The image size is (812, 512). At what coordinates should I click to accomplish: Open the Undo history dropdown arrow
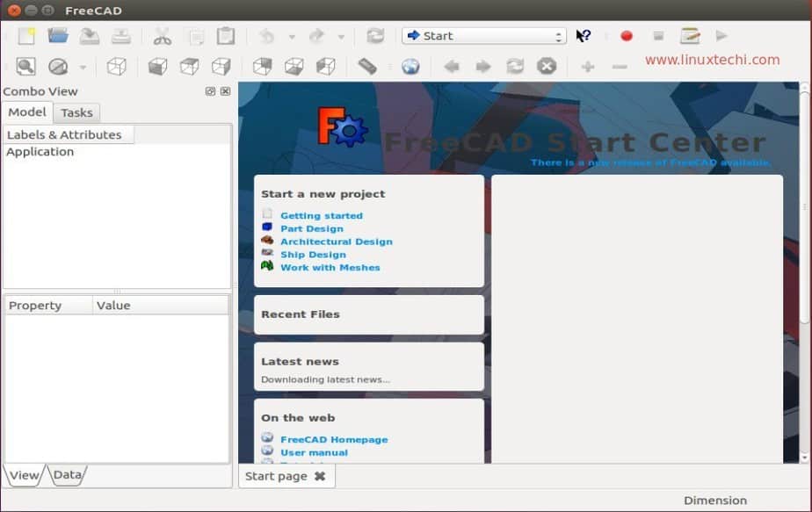(x=292, y=37)
